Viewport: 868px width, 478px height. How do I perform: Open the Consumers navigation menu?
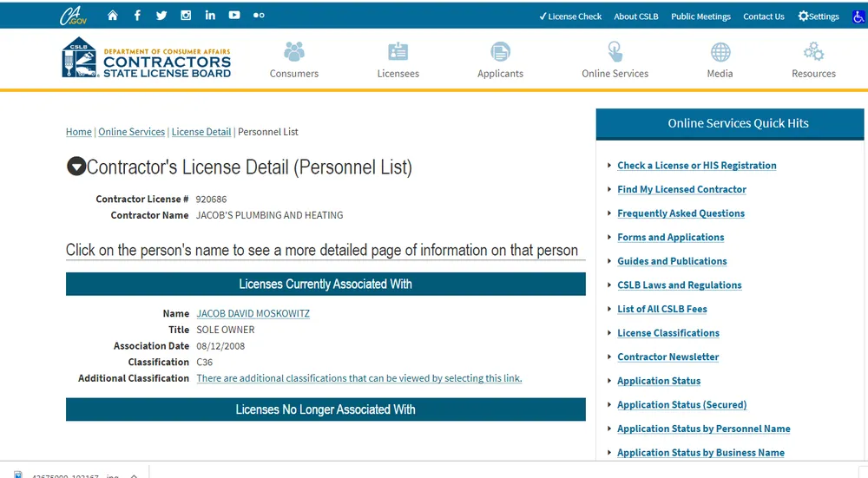click(x=294, y=60)
